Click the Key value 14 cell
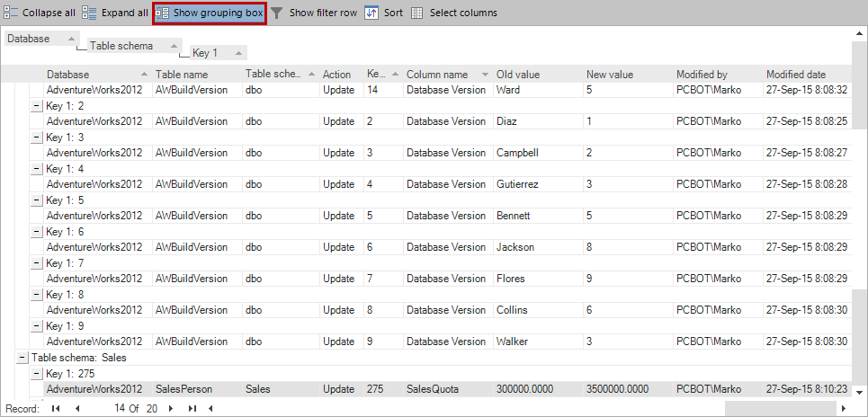This screenshot has height=417, width=868. coord(383,90)
